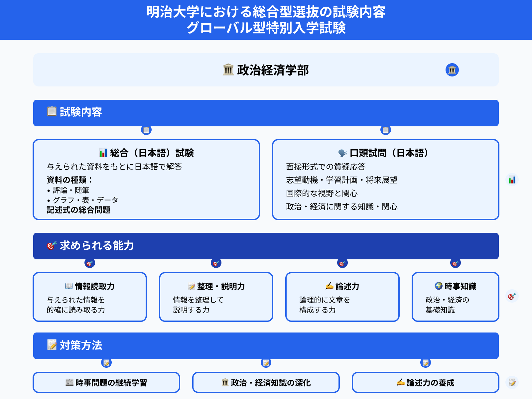Click the memo badge above 時事問題の継続学習
This screenshot has width=532, height=399.
106,363
